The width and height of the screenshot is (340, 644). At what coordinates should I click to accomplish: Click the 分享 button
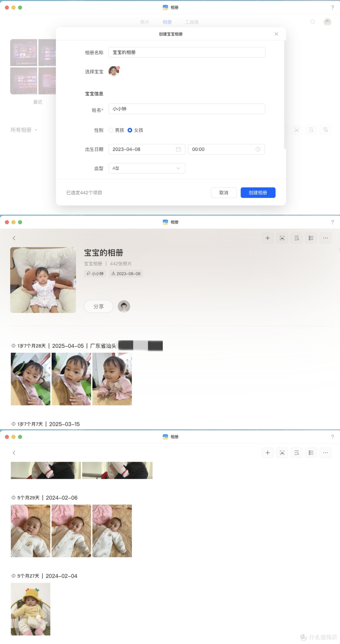[99, 307]
